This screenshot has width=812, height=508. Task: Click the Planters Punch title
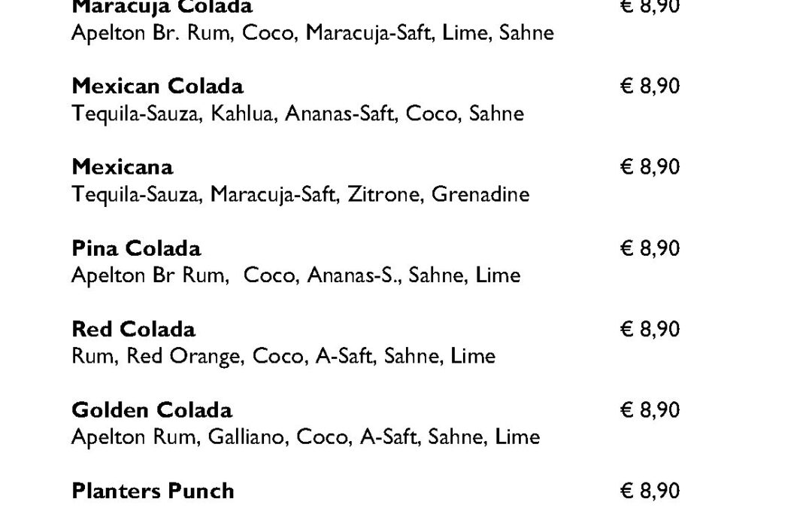coord(153,491)
